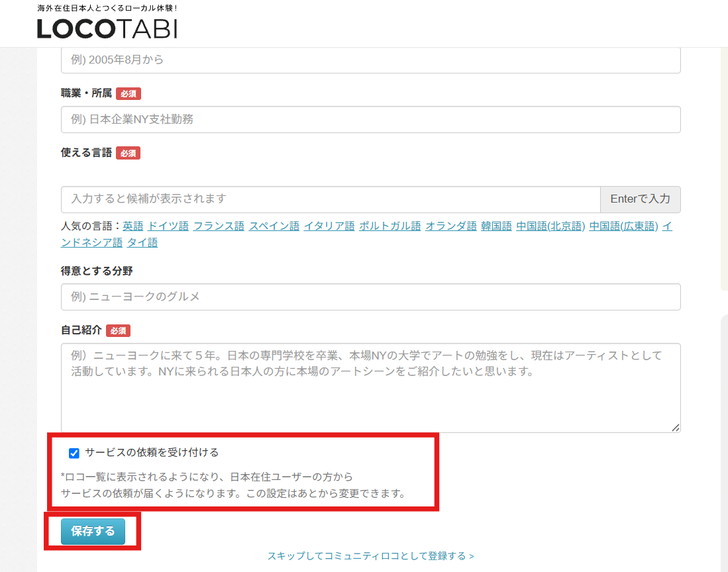Toggle サービスの依頼を受け付ける checkbox
This screenshot has height=572, width=728.
[x=74, y=453]
